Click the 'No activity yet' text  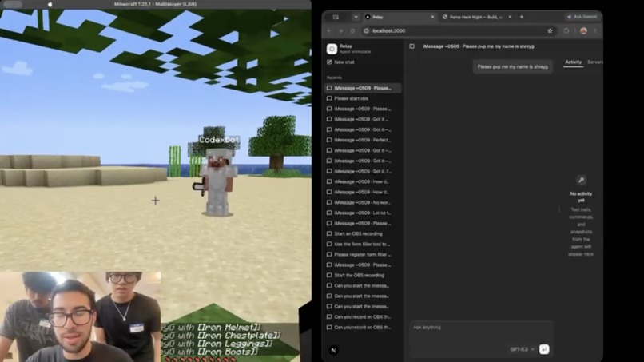581,197
